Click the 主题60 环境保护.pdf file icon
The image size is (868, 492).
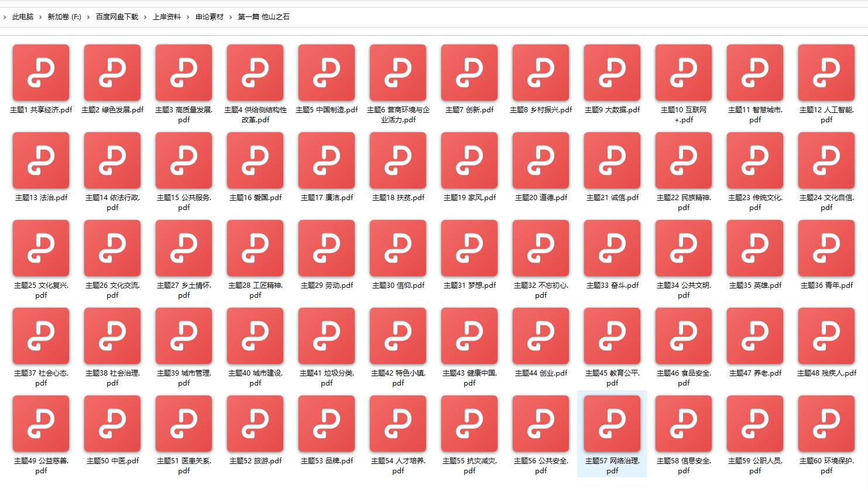(x=826, y=424)
